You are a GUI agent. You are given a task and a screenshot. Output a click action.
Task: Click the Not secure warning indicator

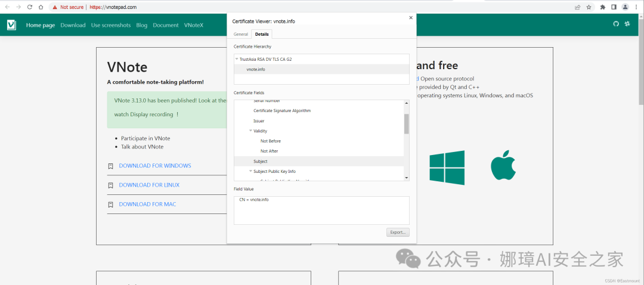[68, 7]
